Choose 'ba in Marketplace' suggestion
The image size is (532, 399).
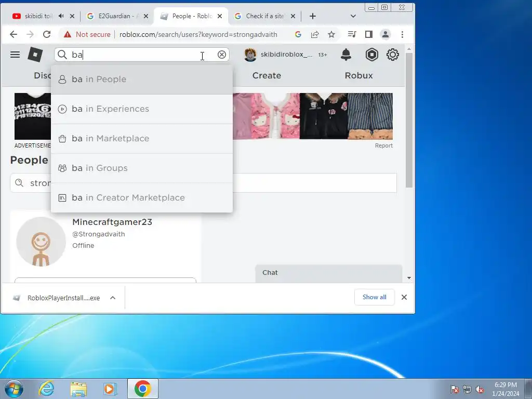click(142, 138)
